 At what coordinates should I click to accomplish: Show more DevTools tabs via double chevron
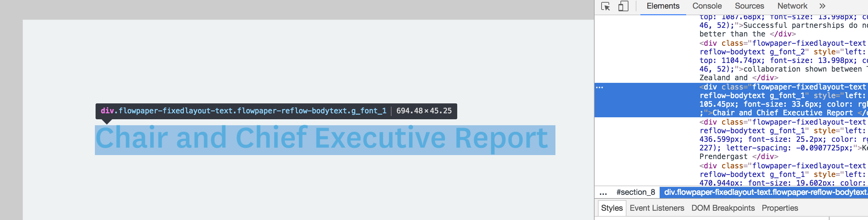pyautogui.click(x=823, y=6)
